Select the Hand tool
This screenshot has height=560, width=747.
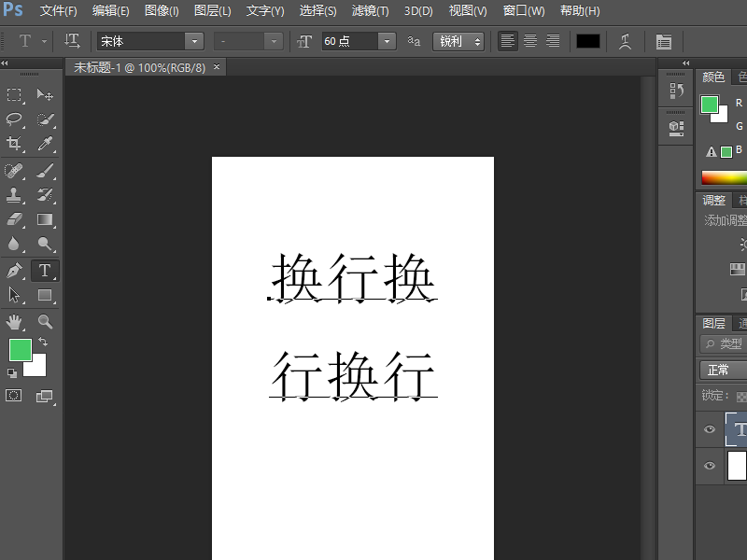click(14, 322)
